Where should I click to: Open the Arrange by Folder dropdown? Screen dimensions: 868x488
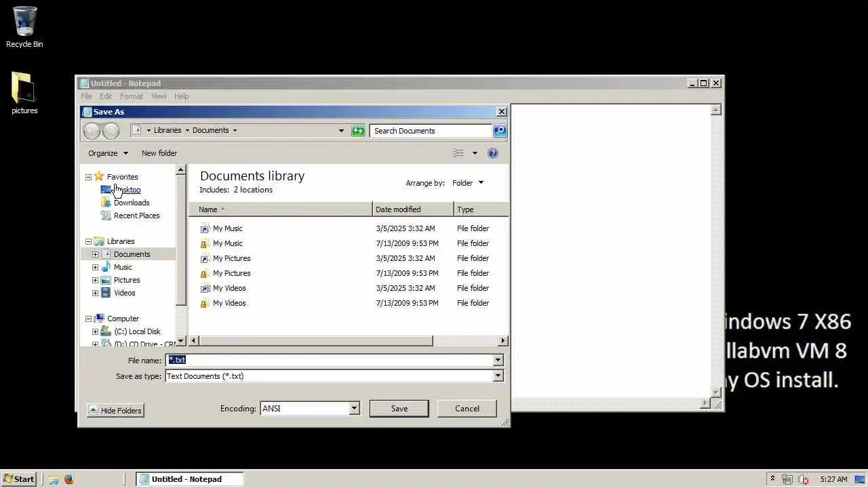(x=468, y=183)
